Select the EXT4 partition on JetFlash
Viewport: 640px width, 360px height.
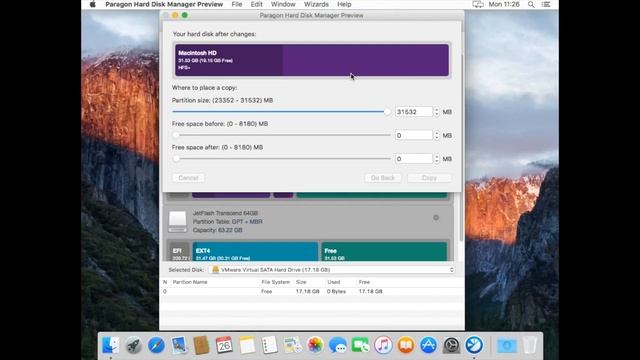pyautogui.click(x=255, y=251)
